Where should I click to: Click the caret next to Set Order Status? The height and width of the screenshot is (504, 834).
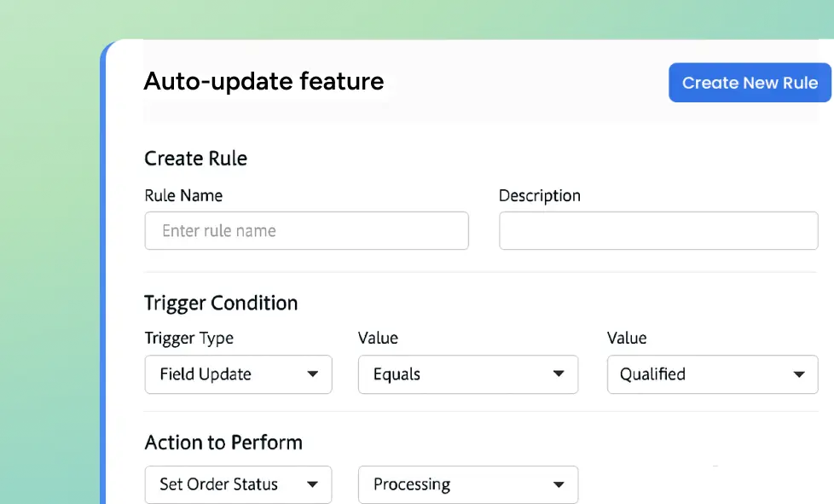pyautogui.click(x=313, y=484)
